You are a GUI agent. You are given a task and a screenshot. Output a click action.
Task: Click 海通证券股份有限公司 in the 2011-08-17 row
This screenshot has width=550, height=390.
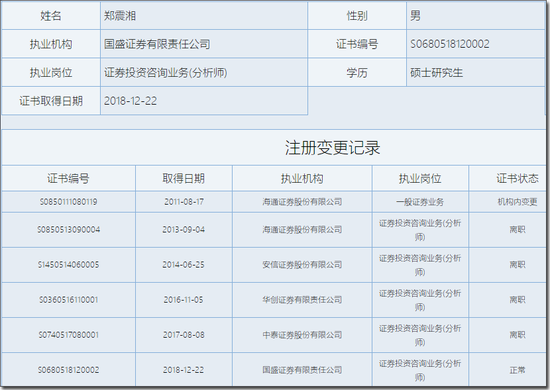302,202
